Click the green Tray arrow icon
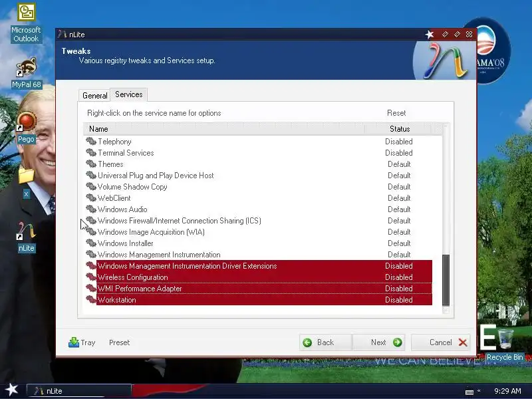The width and height of the screenshot is (532, 399). coord(74,342)
